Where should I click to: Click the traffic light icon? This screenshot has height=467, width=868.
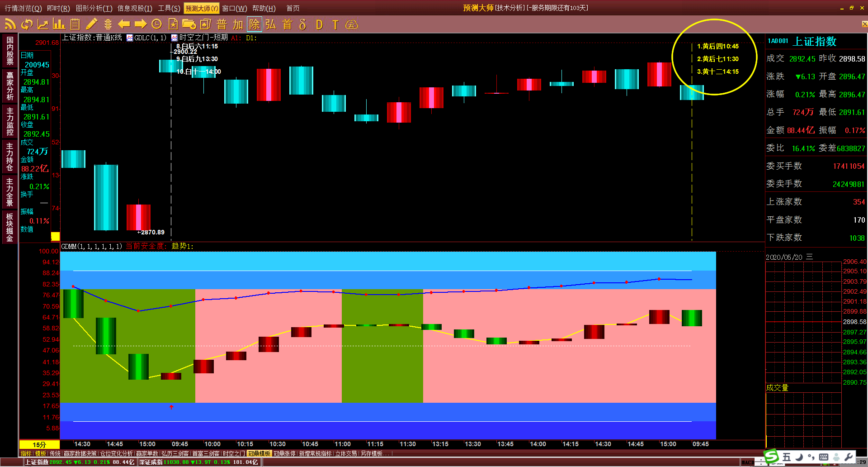(108, 24)
